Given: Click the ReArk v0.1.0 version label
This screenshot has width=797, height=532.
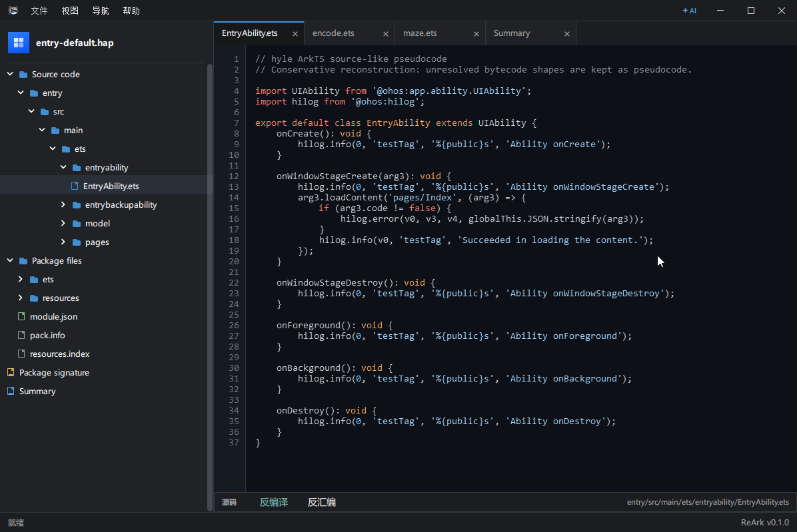Looking at the screenshot, I should (764, 523).
